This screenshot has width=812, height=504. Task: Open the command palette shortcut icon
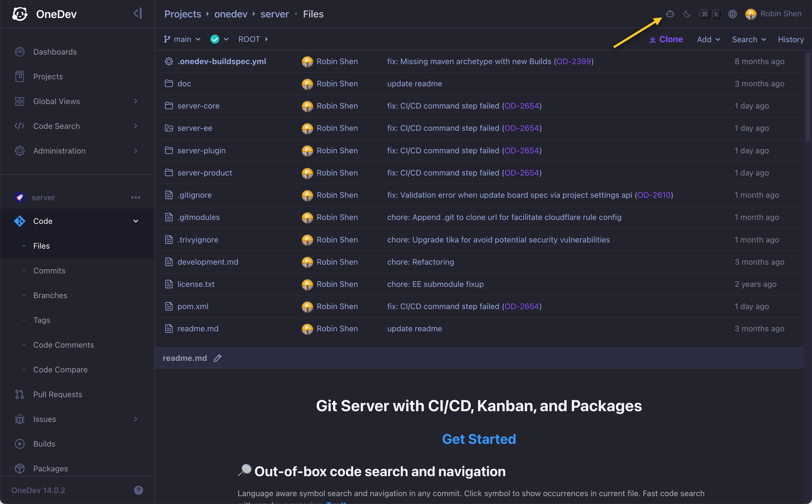click(x=710, y=14)
